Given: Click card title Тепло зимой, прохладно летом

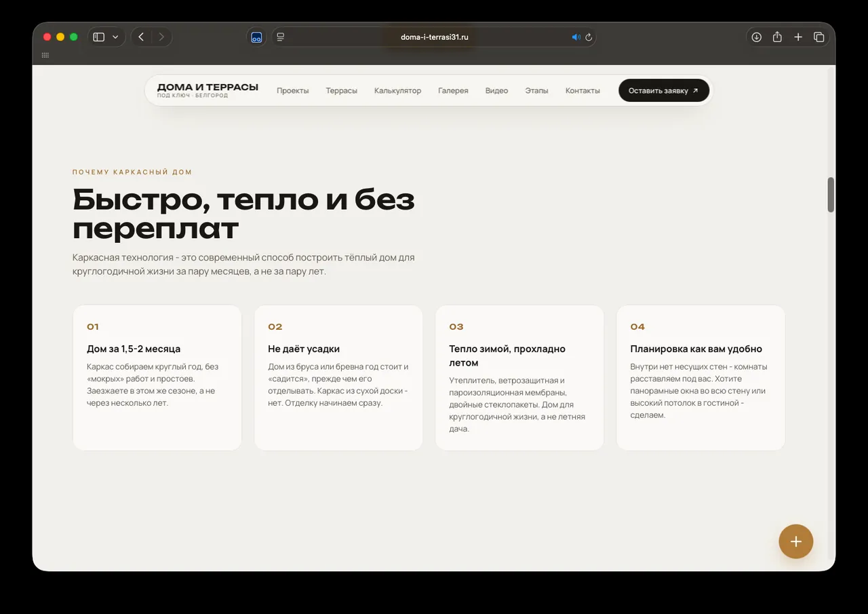Looking at the screenshot, I should 507,356.
